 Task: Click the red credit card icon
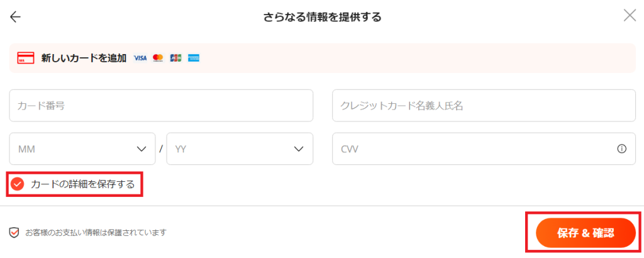coord(25,58)
